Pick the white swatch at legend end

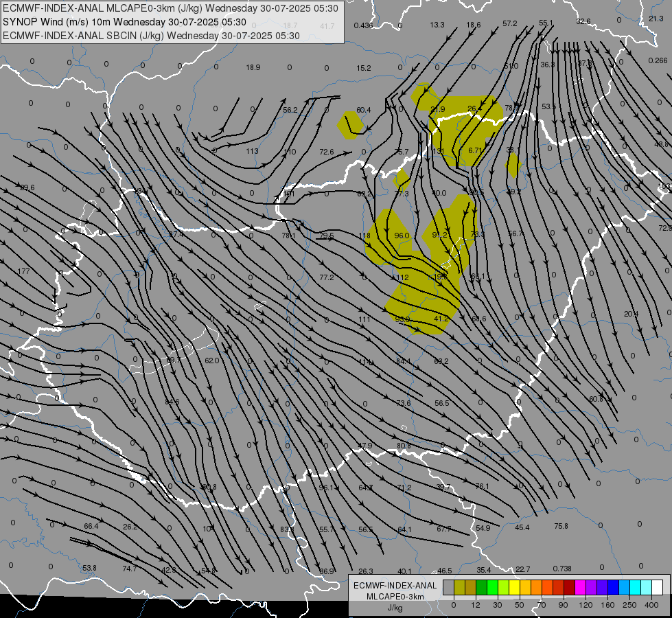pyautogui.click(x=658, y=588)
